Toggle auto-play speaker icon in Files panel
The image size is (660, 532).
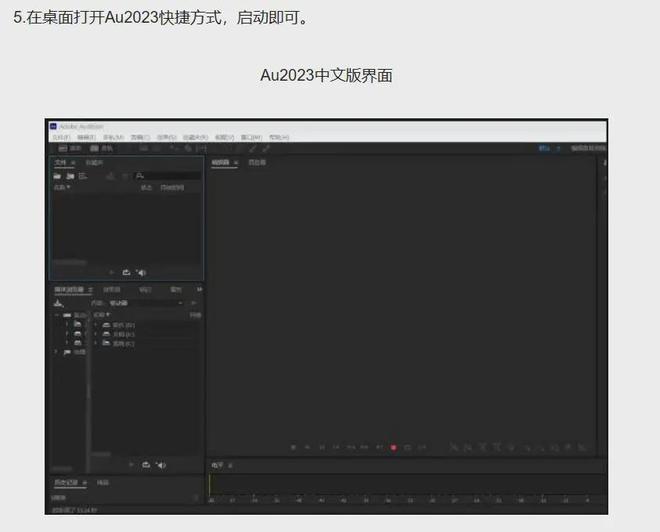pyautogui.click(x=141, y=273)
